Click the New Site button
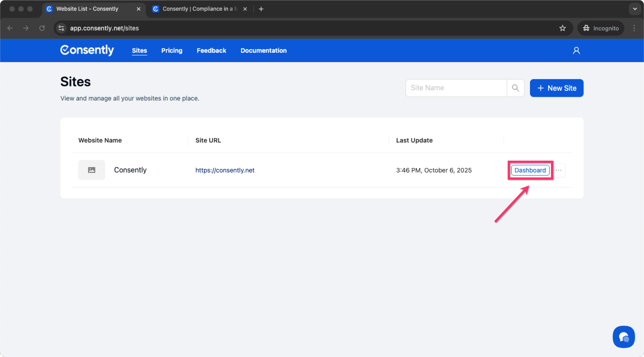 coord(557,88)
